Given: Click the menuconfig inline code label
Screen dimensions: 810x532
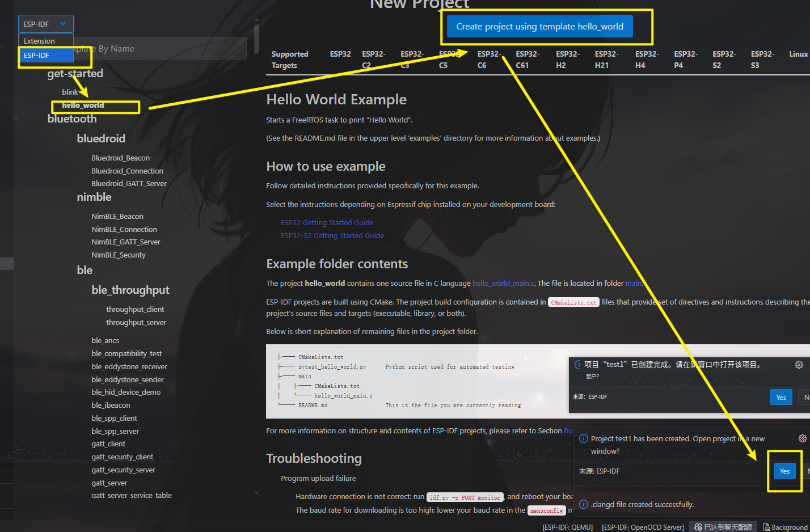Looking at the screenshot, I should tap(546, 510).
